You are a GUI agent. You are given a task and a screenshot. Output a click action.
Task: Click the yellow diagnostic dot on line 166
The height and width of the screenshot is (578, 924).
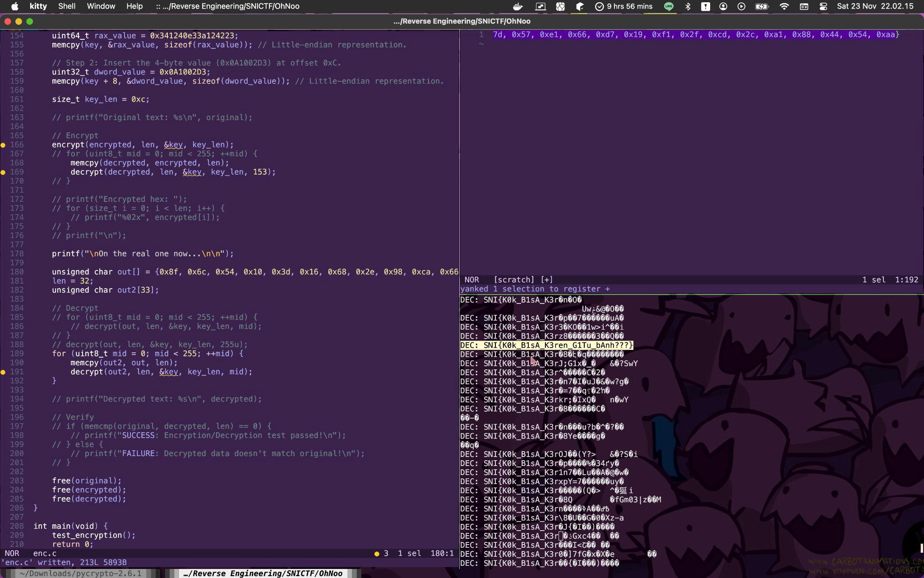click(x=3, y=145)
